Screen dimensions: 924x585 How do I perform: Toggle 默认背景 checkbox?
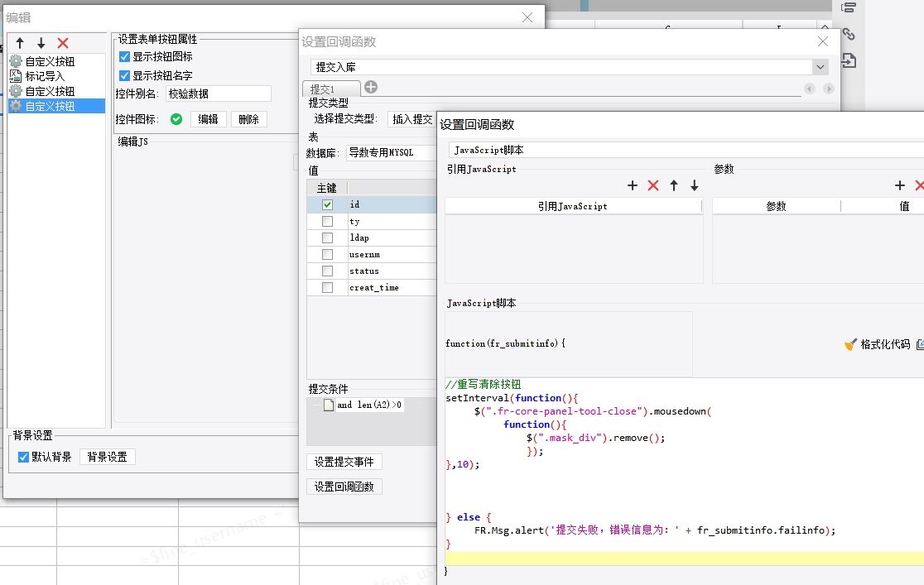(x=23, y=457)
